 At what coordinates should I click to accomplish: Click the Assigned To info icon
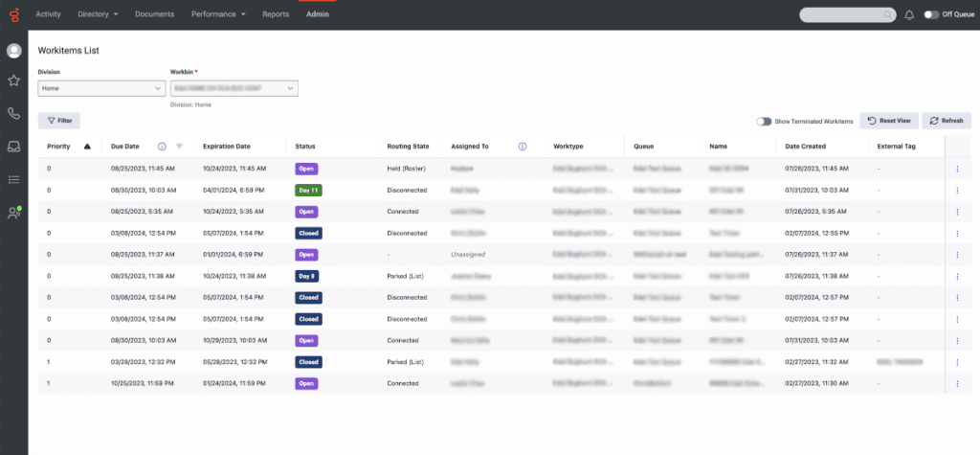pos(523,147)
